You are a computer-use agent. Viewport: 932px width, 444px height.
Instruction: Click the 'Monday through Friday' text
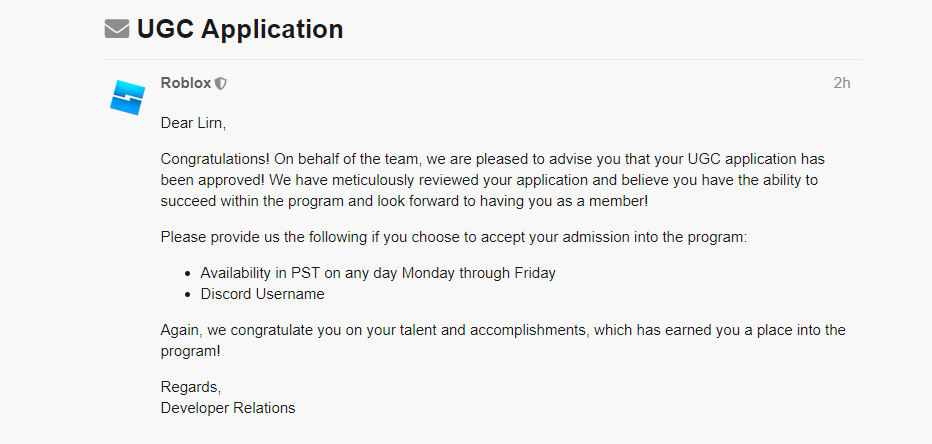[478, 273]
